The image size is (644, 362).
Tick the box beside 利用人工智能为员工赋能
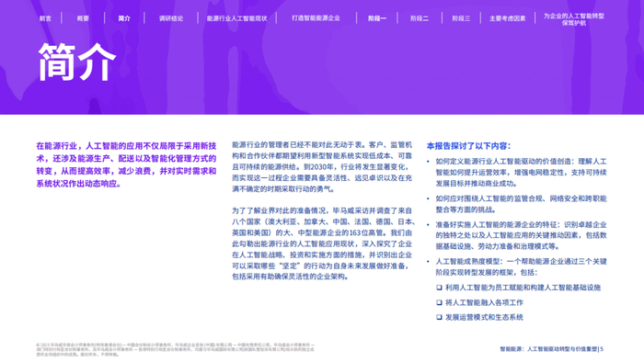click(439, 288)
